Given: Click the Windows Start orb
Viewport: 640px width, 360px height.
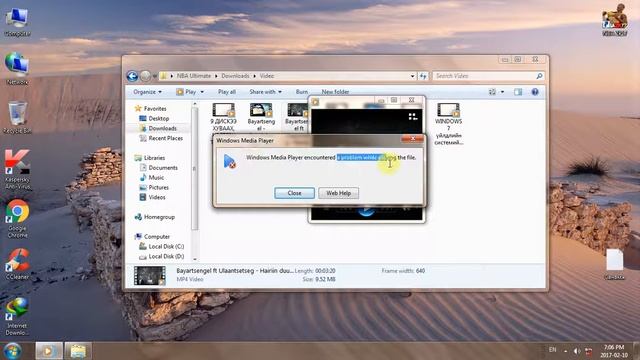Looking at the screenshot, I should coord(13,351).
